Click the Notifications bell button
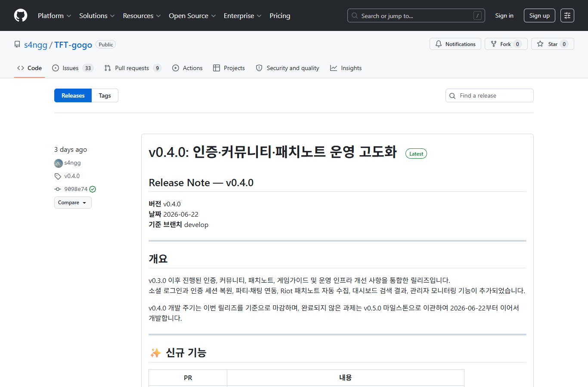The width and height of the screenshot is (588, 387). pyautogui.click(x=455, y=44)
